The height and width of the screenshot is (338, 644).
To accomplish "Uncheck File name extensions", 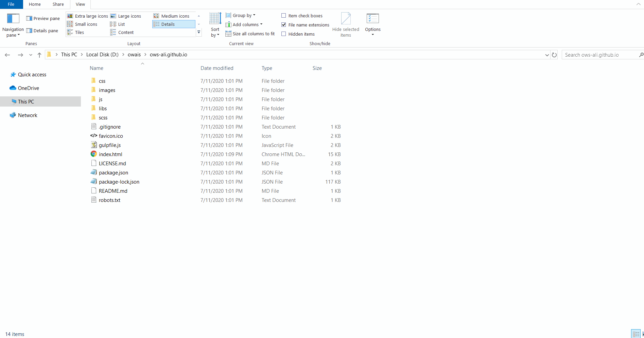I will tap(284, 25).
